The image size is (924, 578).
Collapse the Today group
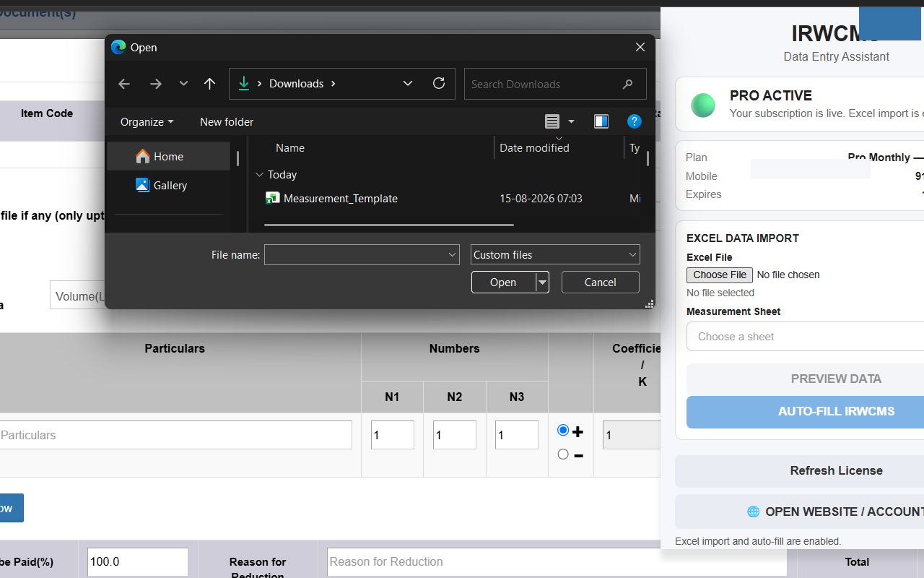[x=259, y=175]
